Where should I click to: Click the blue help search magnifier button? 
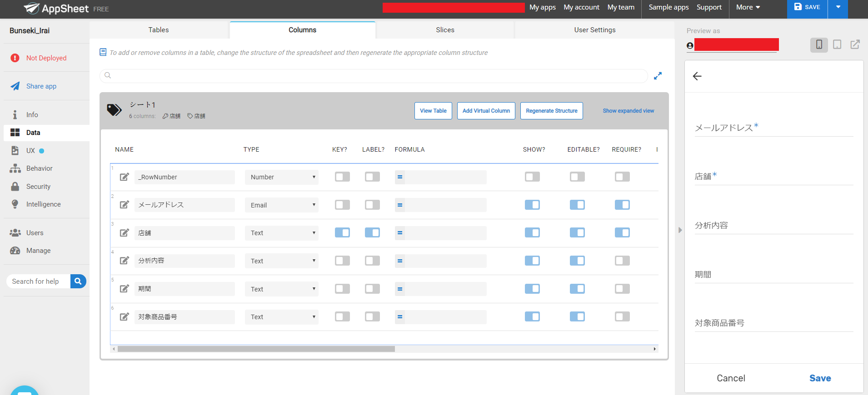click(78, 281)
